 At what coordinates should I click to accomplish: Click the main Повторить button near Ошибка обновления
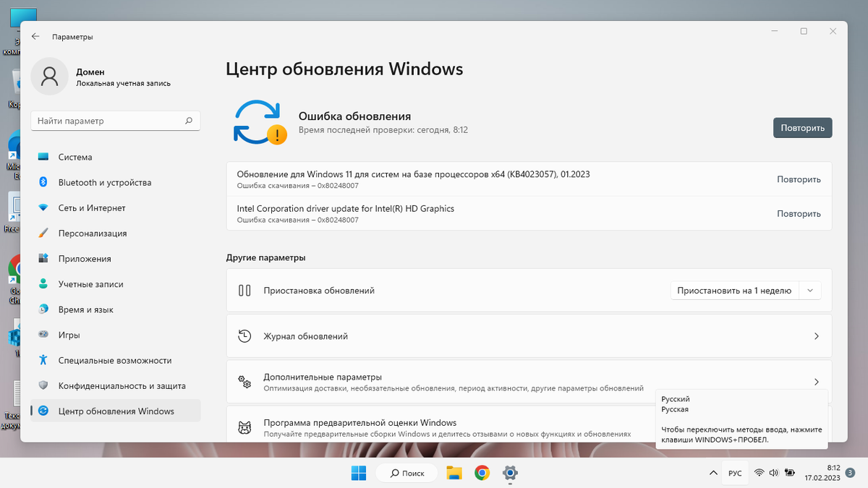pyautogui.click(x=802, y=128)
